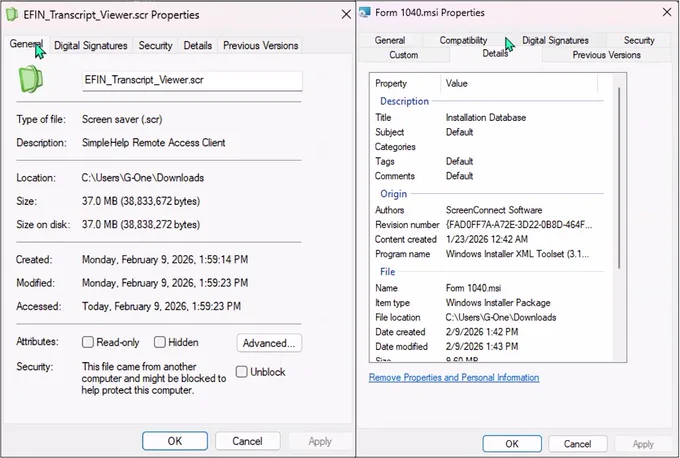
Task: Click Cancel in EFIN_Transcript_Viewer.scr Properties
Action: (247, 441)
